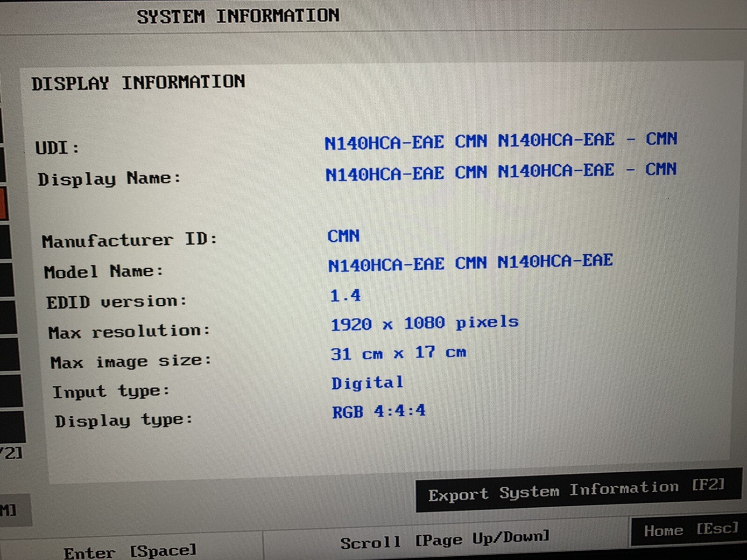Click the Max resolution label
Viewport: 747px width, 560px height.
[x=129, y=332]
